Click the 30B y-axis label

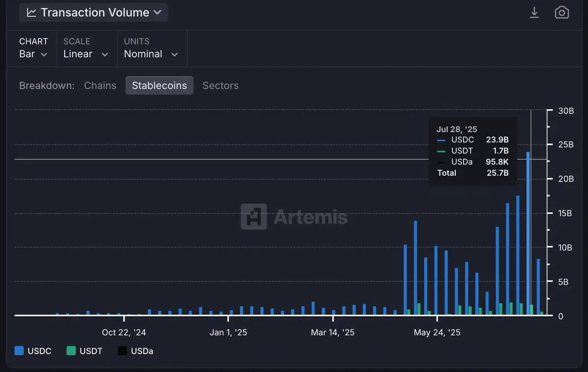tap(566, 111)
